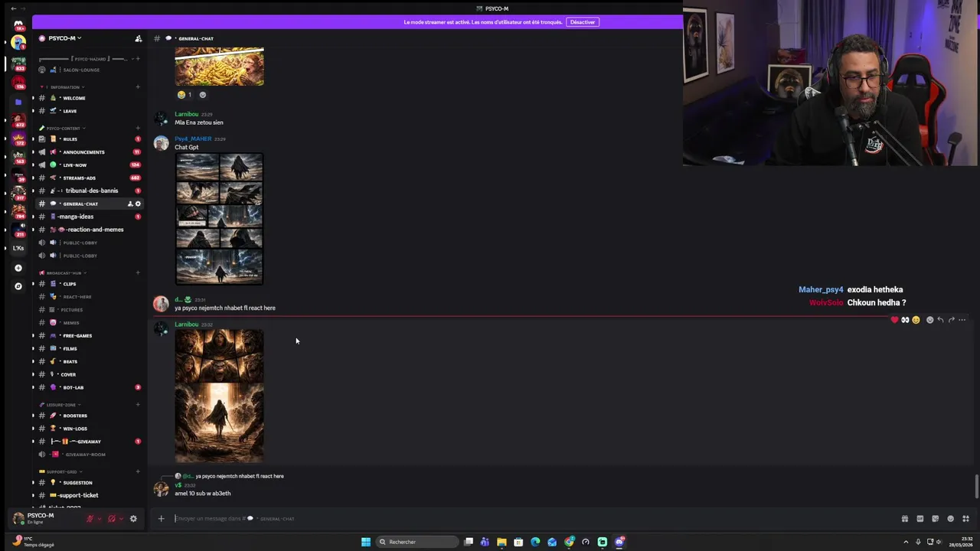
Task: Open add reaction picker on message
Action: click(x=929, y=320)
